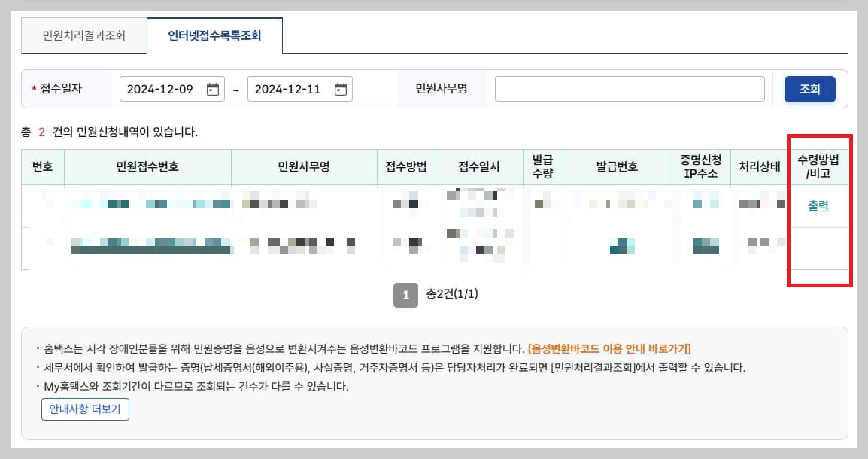Switch to the 민원처리결과조회 tab
This screenshot has height=459, width=868.
click(83, 35)
